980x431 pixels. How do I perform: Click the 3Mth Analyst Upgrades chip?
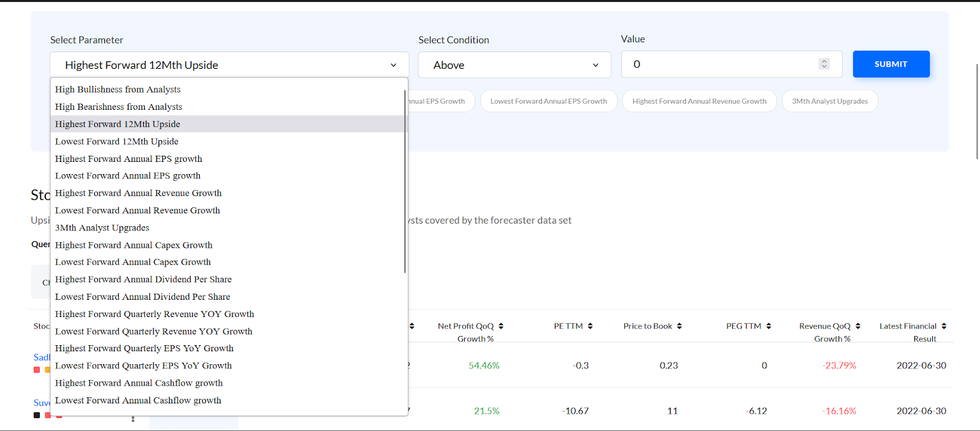coord(829,101)
